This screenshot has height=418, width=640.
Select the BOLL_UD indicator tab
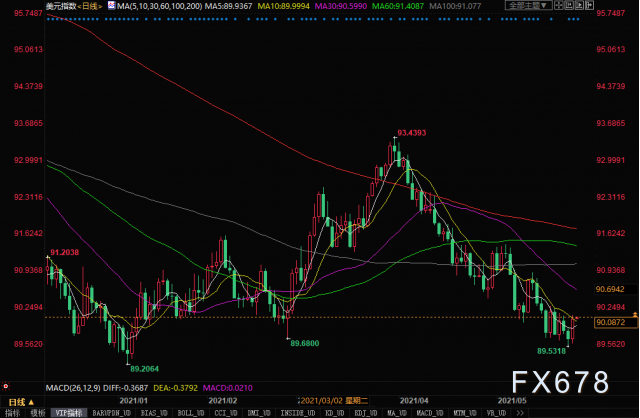191,413
